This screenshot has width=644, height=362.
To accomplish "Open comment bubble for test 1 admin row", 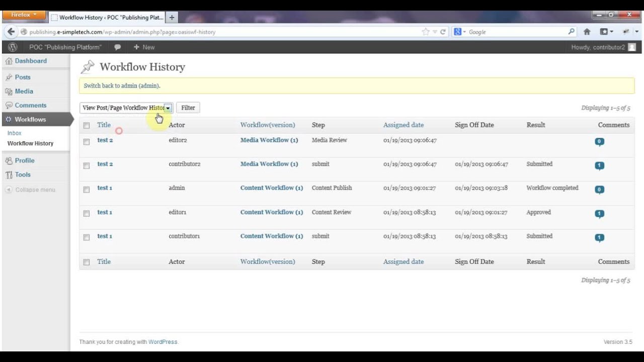I will click(599, 190).
